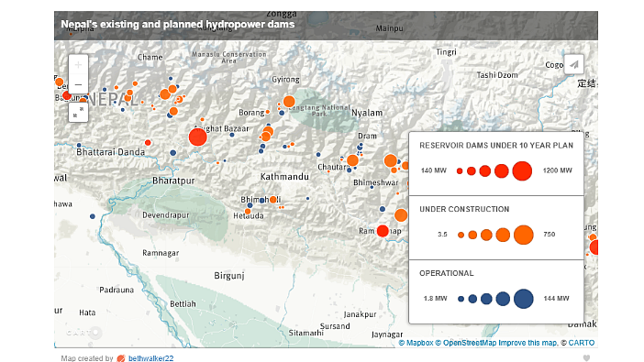
Task: Click Reservoir Dams Under 10 Year Plan heading
Action: (496, 146)
